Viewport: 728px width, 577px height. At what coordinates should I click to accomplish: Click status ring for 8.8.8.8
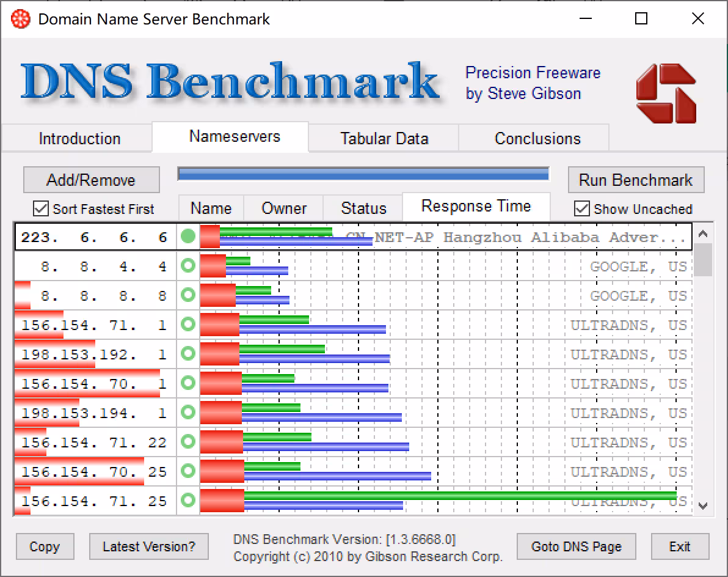(x=188, y=295)
